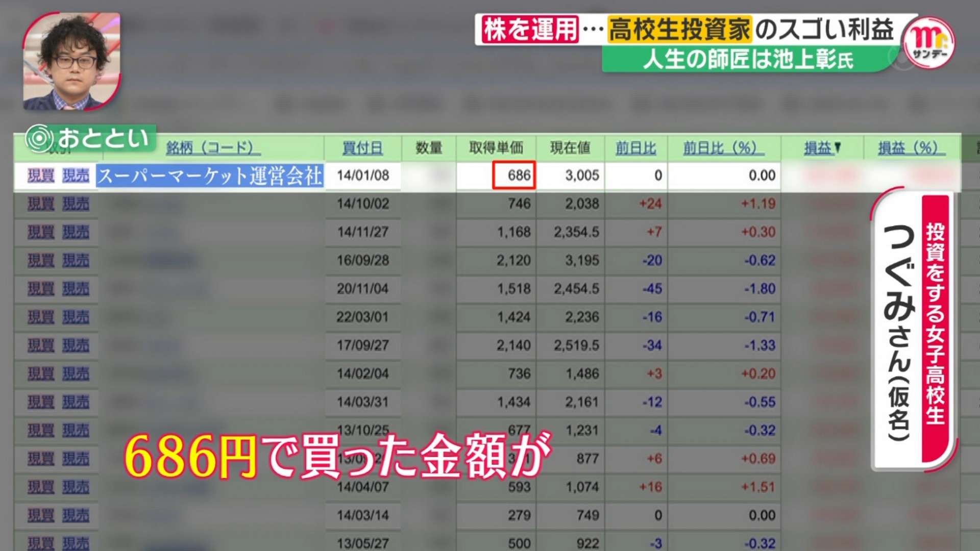This screenshot has height=551, width=980.
Task: Sort by 前日比（%） column header
Action: (723, 148)
